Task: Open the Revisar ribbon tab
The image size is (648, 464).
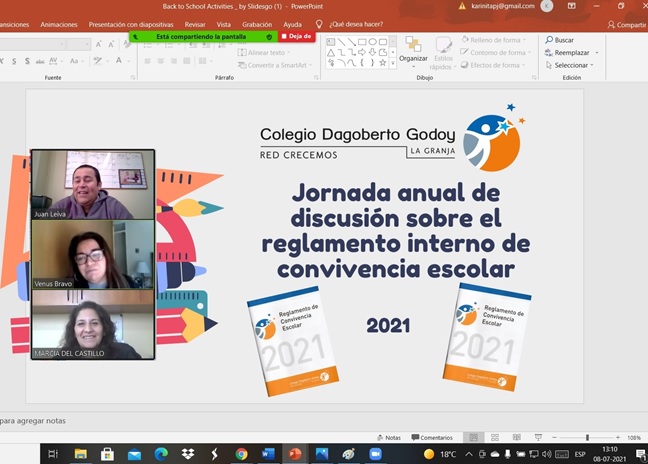Action: pyautogui.click(x=195, y=24)
